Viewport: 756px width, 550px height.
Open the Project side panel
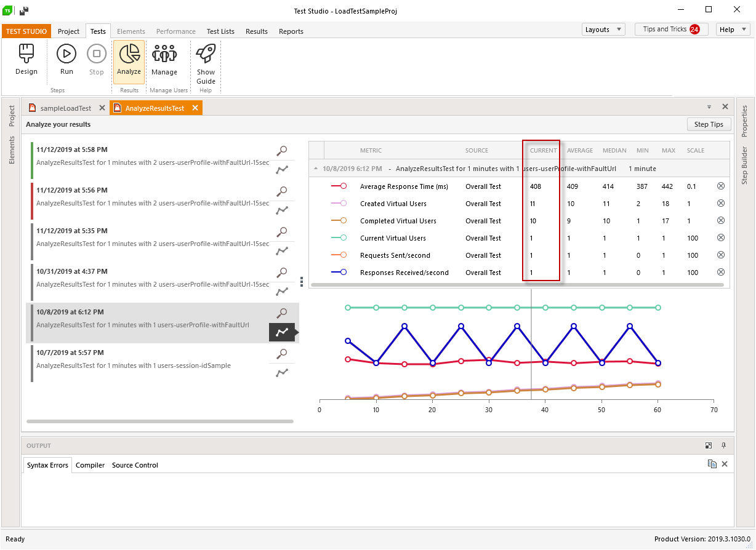pyautogui.click(x=11, y=116)
